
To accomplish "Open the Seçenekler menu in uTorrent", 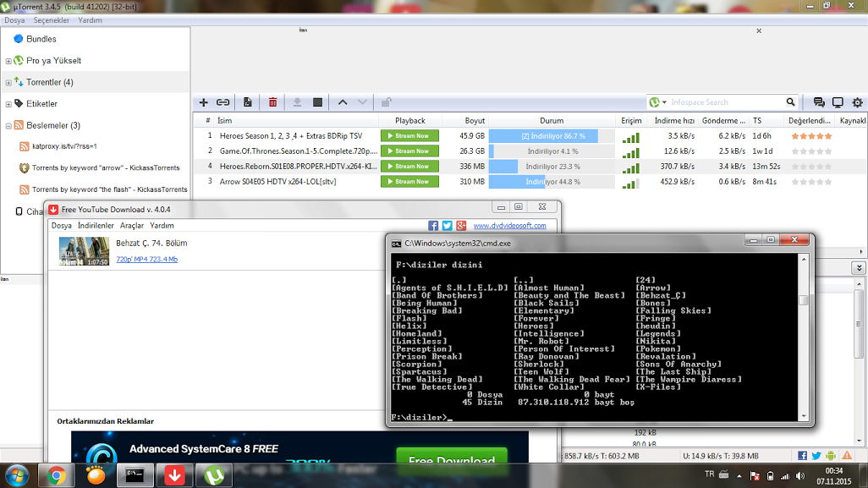I will click(x=52, y=20).
